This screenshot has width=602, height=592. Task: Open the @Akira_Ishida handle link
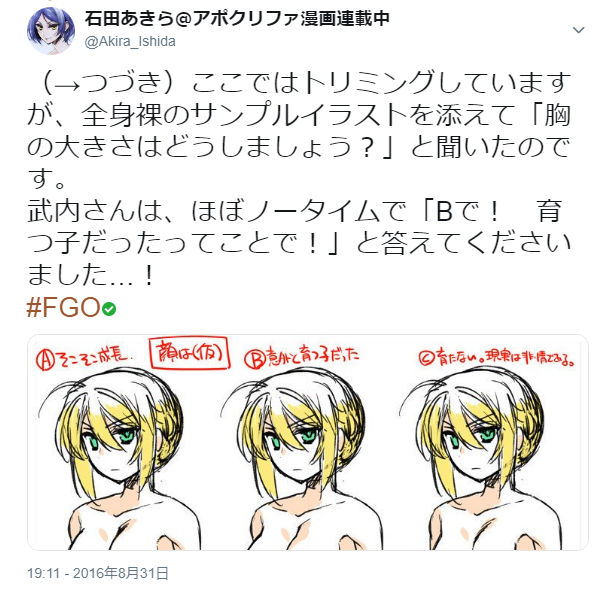click(x=130, y=41)
